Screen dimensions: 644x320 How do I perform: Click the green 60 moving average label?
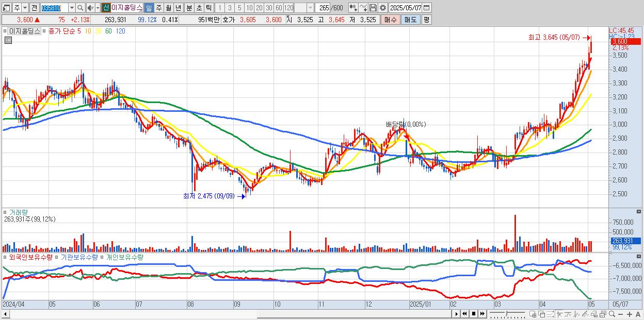click(108, 31)
